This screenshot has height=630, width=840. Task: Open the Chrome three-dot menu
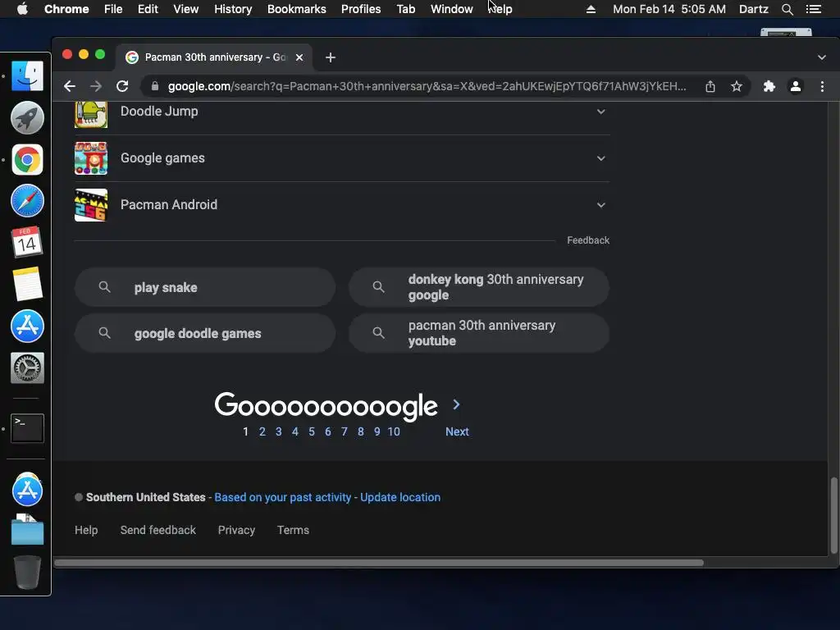click(x=822, y=86)
